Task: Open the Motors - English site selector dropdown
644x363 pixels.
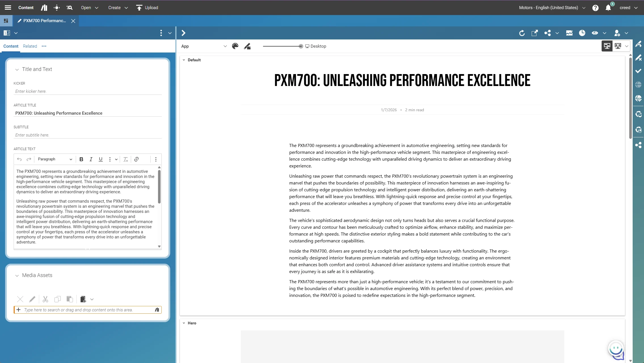Action: (552, 8)
